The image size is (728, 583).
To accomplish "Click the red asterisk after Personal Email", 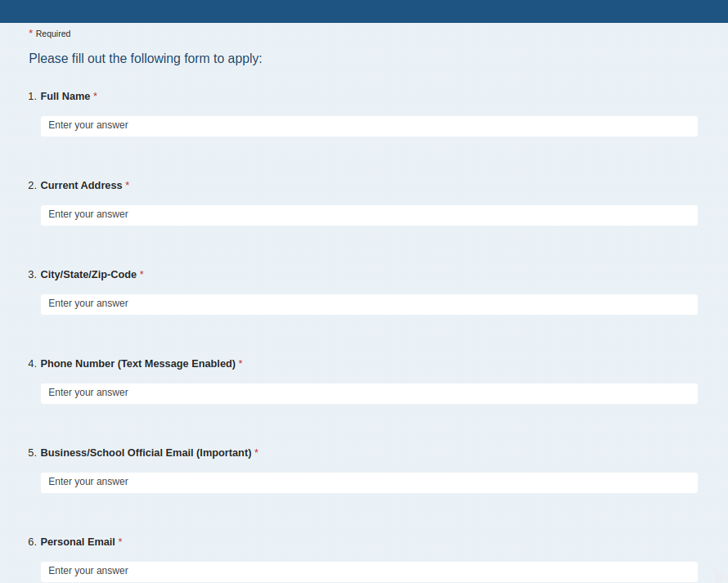I will [x=120, y=541].
